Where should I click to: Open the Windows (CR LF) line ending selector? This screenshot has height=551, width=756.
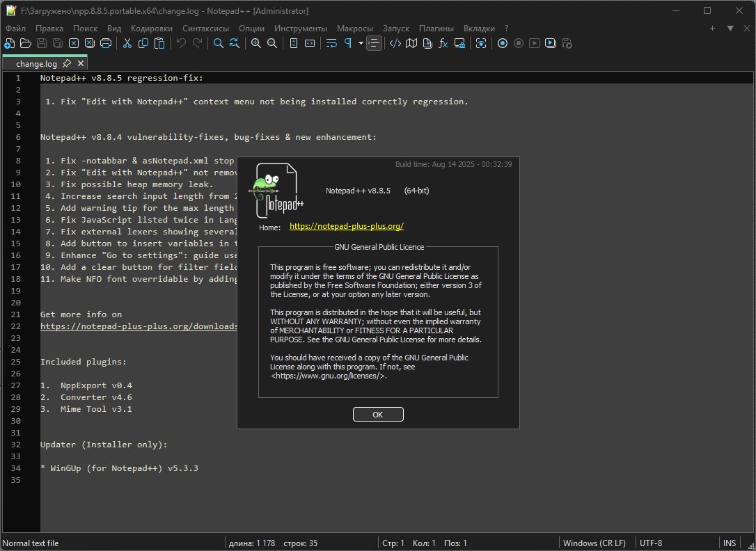[594, 543]
